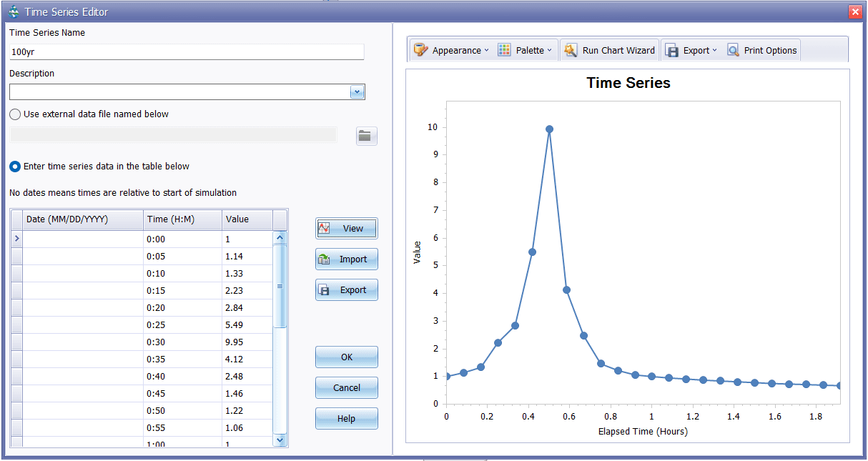Open the file browse folder icon
The image size is (868, 461).
coord(365,136)
